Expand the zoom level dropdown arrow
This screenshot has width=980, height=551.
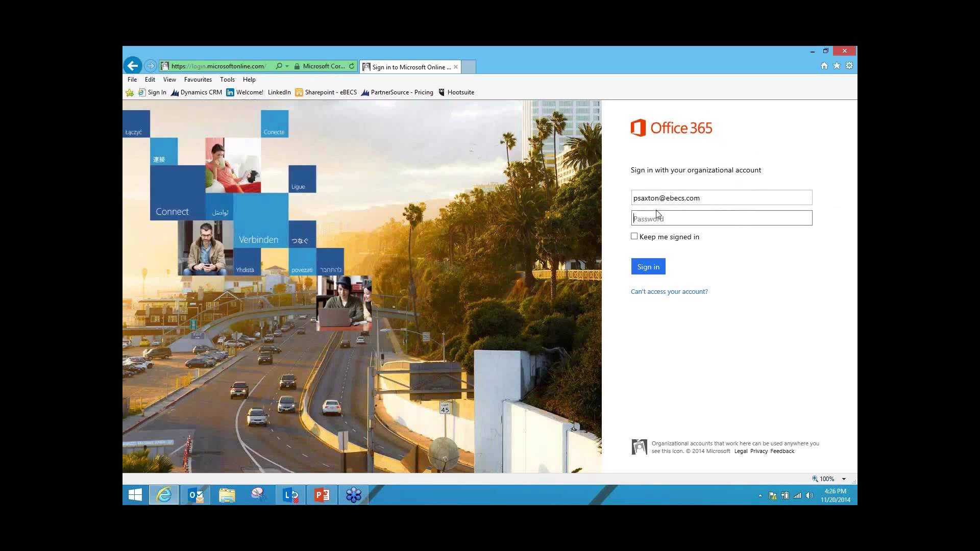click(x=844, y=479)
